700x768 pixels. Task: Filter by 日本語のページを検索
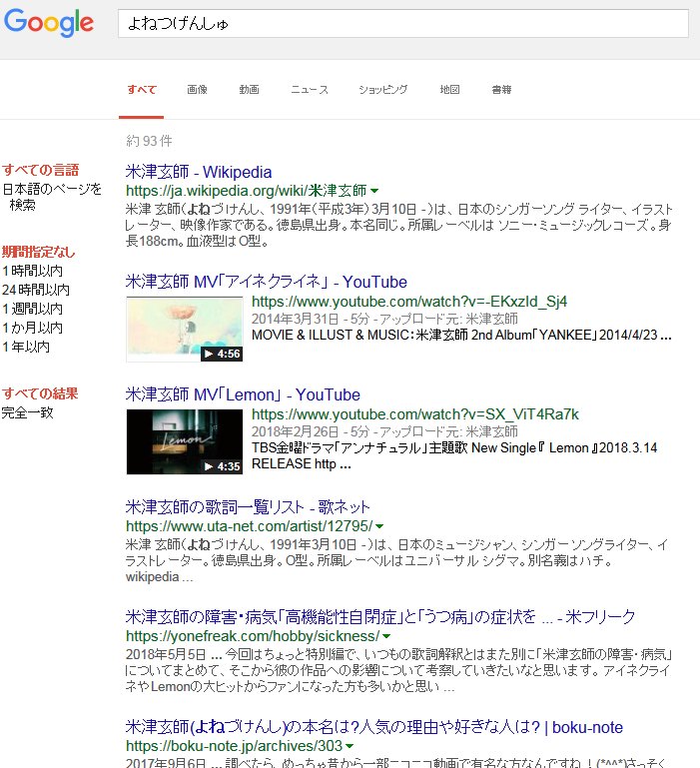(x=52, y=197)
